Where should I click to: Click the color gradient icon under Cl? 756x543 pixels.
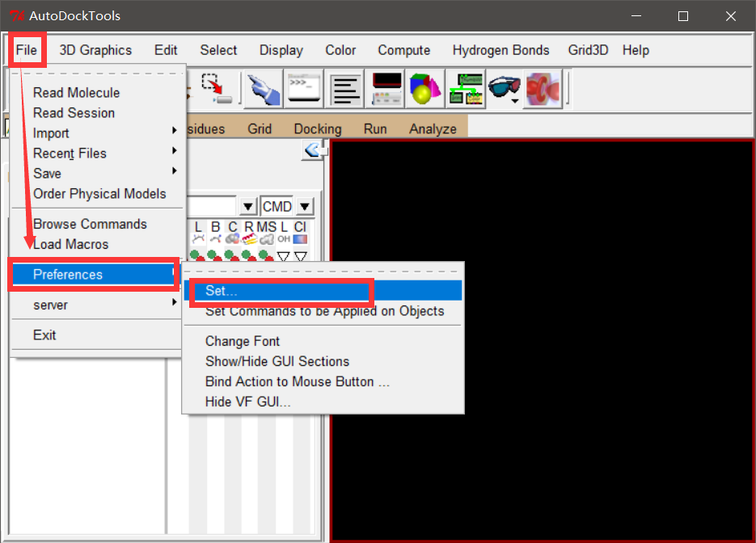point(300,239)
